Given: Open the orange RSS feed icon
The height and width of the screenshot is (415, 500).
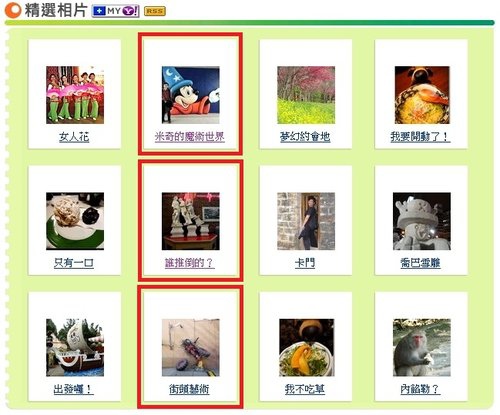Looking at the screenshot, I should [x=155, y=11].
